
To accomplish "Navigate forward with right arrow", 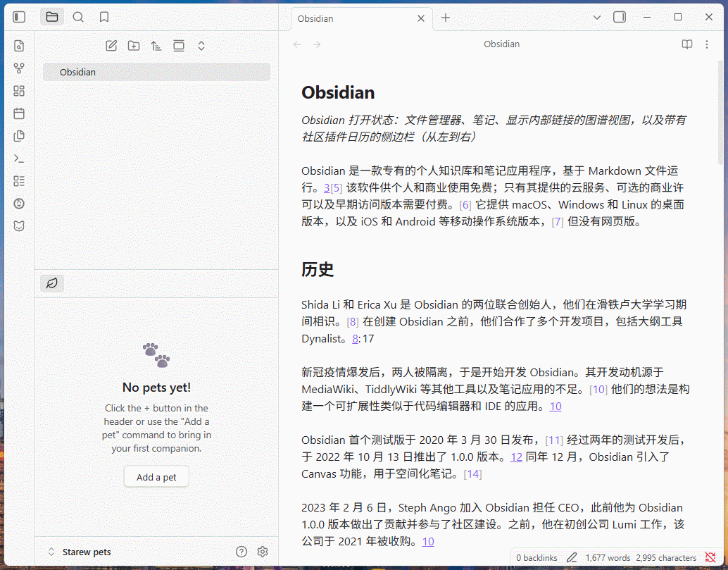I will (317, 44).
